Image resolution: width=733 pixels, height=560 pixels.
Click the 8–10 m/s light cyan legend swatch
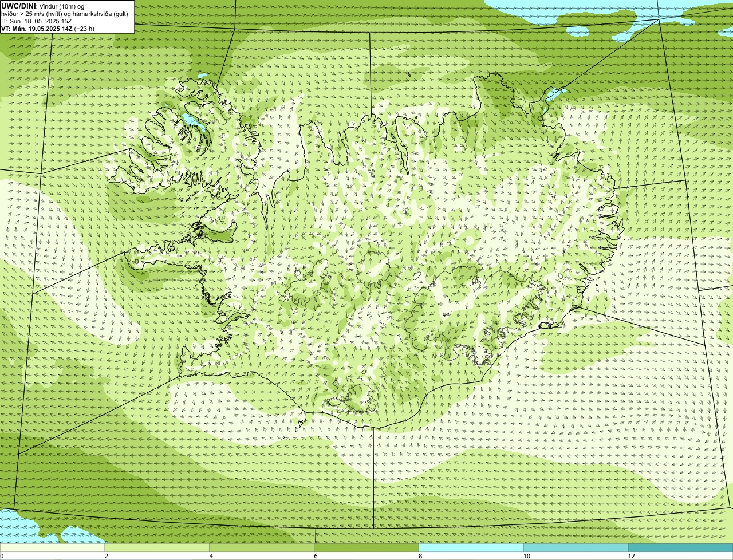[x=471, y=548]
